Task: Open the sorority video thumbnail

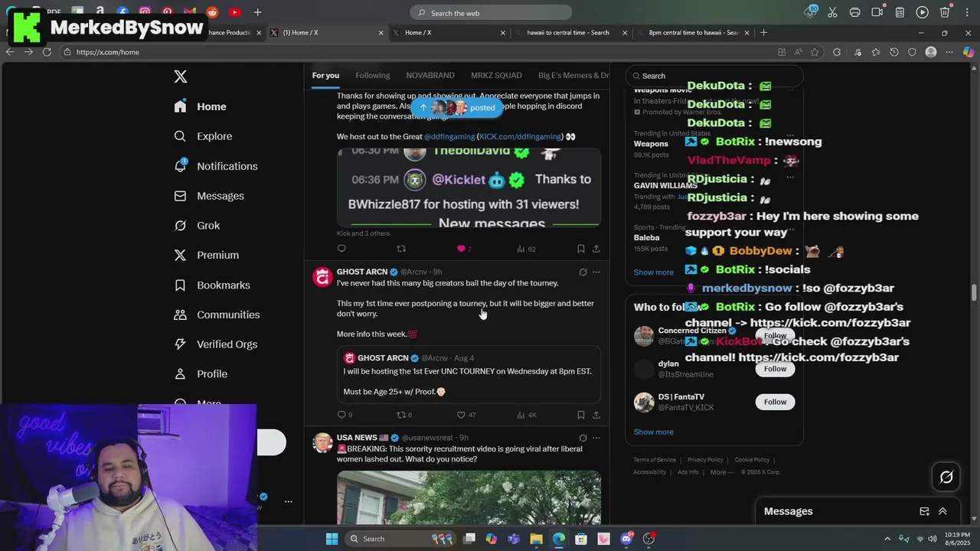Action: 469,497
